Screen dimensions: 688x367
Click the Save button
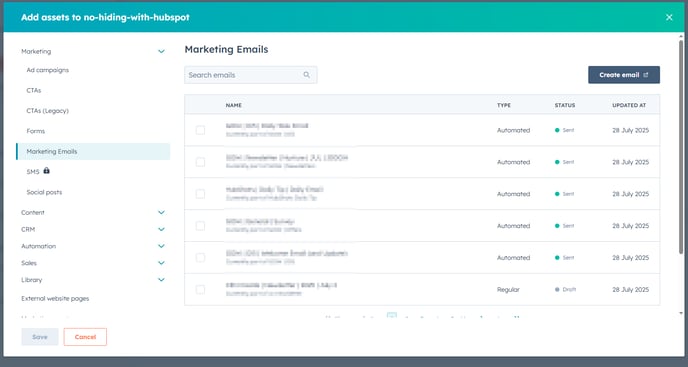click(40, 337)
